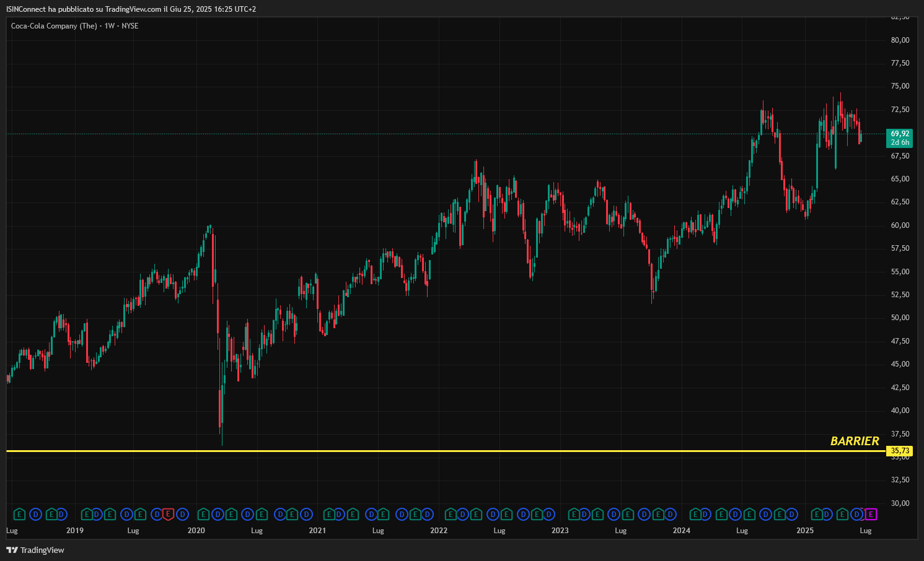The width and height of the screenshot is (924, 561).
Task: Click the 55,00 price axis label
Action: 900,272
